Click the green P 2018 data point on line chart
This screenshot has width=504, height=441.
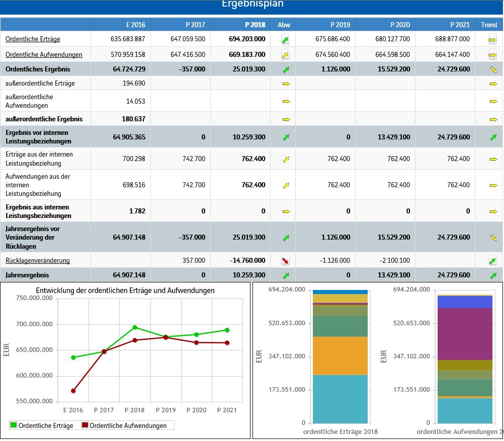pos(135,327)
